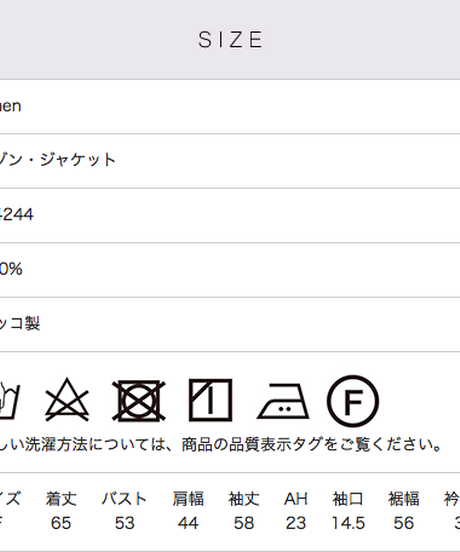Click the 肩幅 column header
460x552 pixels.
(188, 499)
